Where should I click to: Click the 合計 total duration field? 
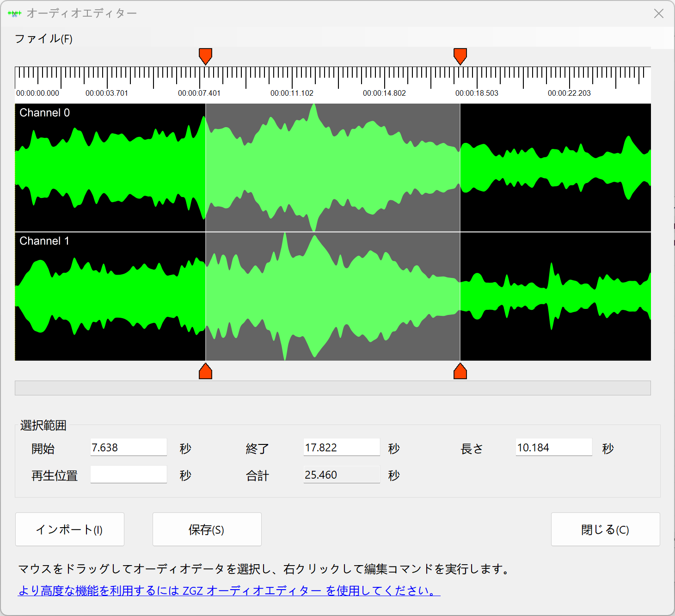342,474
